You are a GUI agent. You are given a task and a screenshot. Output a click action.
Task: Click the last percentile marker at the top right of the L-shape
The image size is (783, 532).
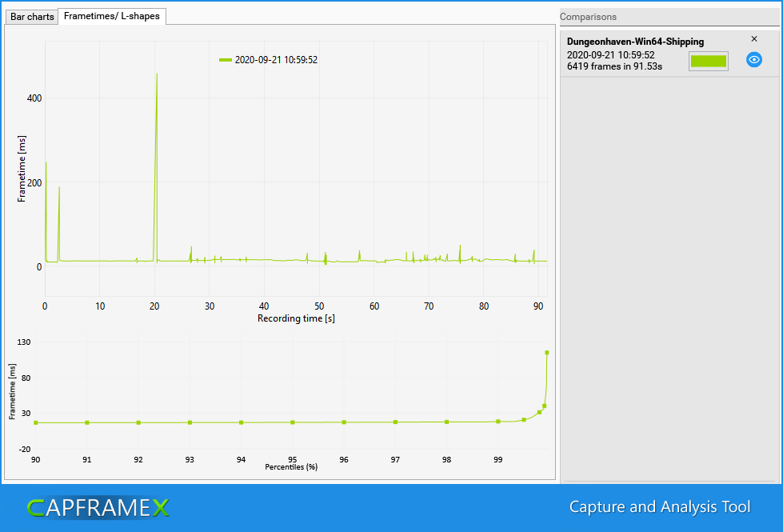547,353
